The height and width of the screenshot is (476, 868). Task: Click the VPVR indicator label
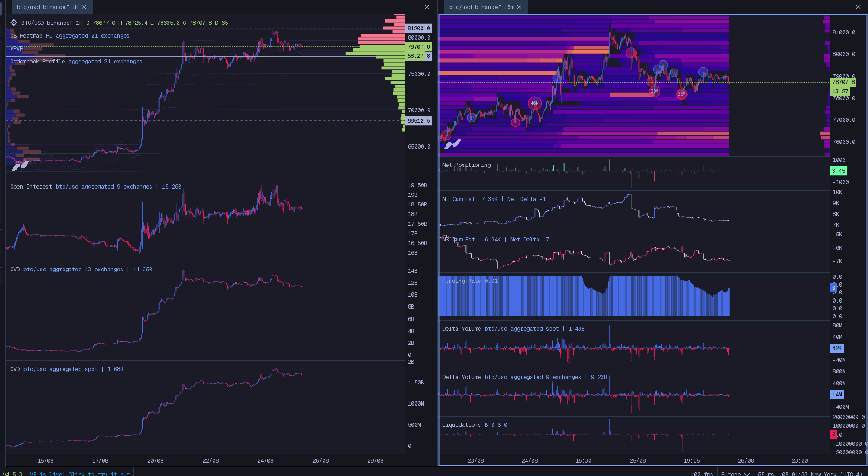tap(17, 49)
